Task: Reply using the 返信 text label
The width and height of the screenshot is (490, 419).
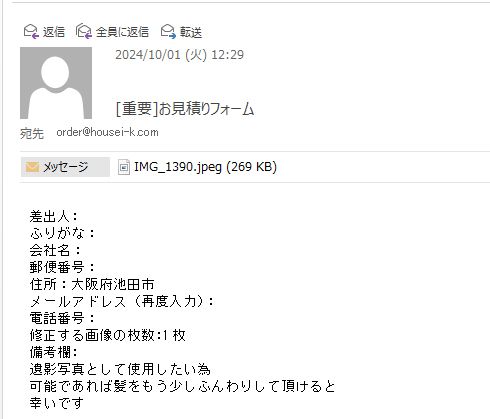Action: [54, 32]
